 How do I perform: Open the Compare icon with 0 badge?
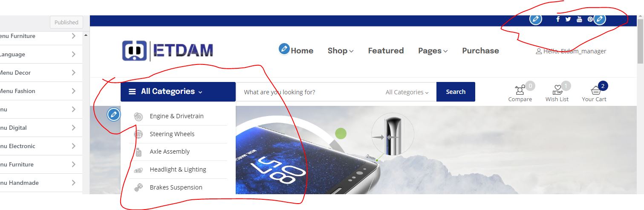click(520, 90)
